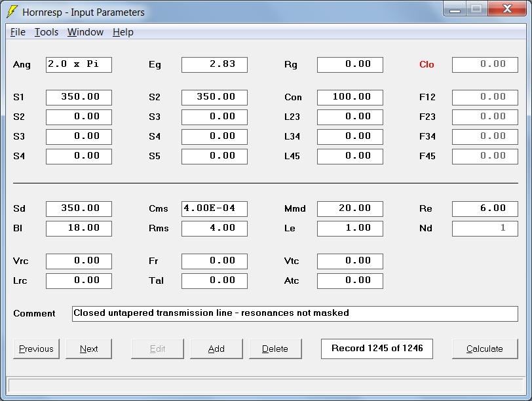Click into the Comment text field
The width and height of the screenshot is (532, 401).
point(295,314)
